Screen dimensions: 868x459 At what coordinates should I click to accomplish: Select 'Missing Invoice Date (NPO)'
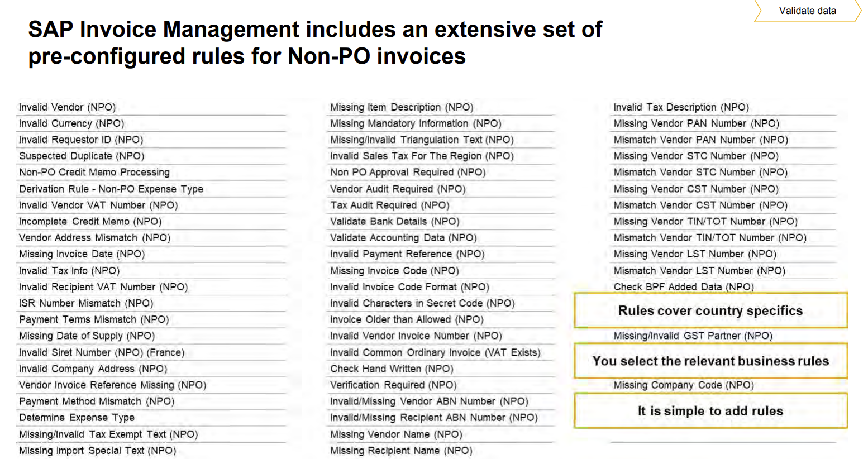click(x=82, y=254)
